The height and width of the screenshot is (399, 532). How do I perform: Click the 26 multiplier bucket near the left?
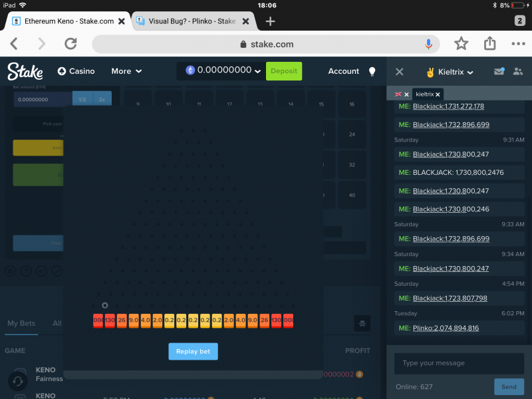pos(122,321)
